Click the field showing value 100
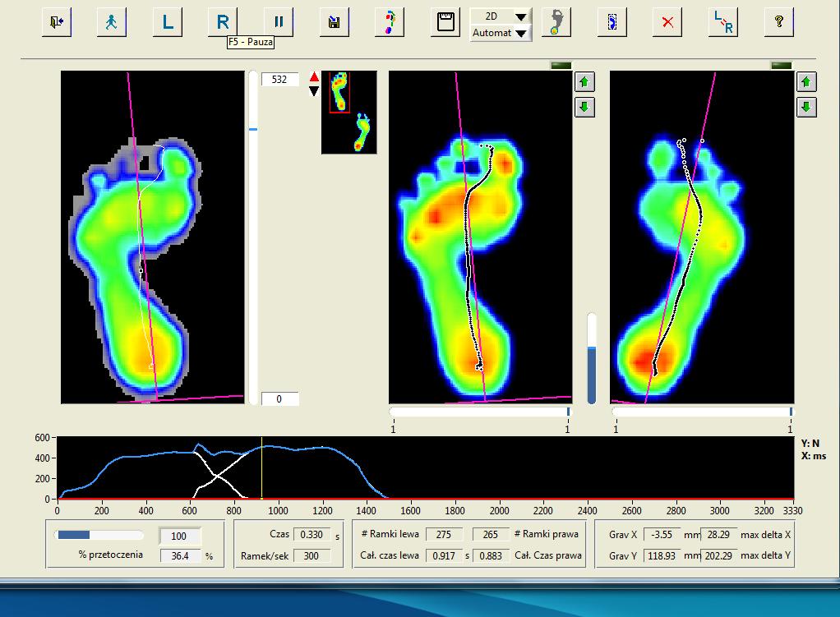 coord(180,536)
